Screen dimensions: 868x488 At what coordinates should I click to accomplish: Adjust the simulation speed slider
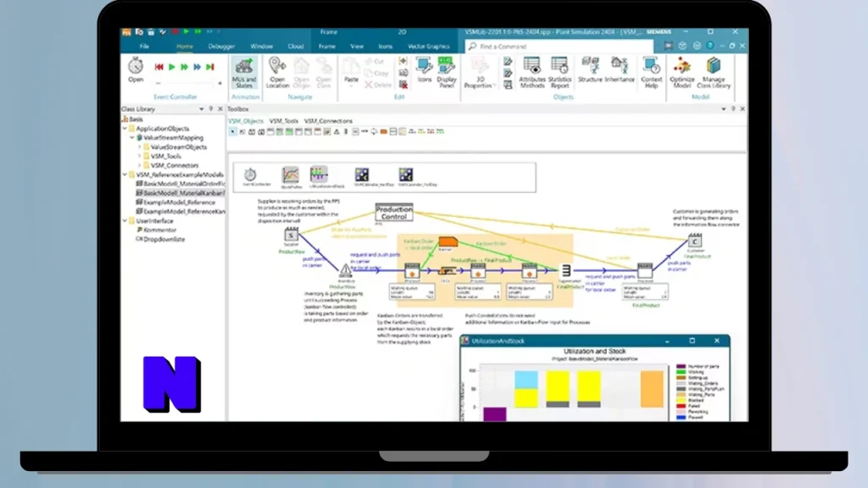tap(189, 83)
